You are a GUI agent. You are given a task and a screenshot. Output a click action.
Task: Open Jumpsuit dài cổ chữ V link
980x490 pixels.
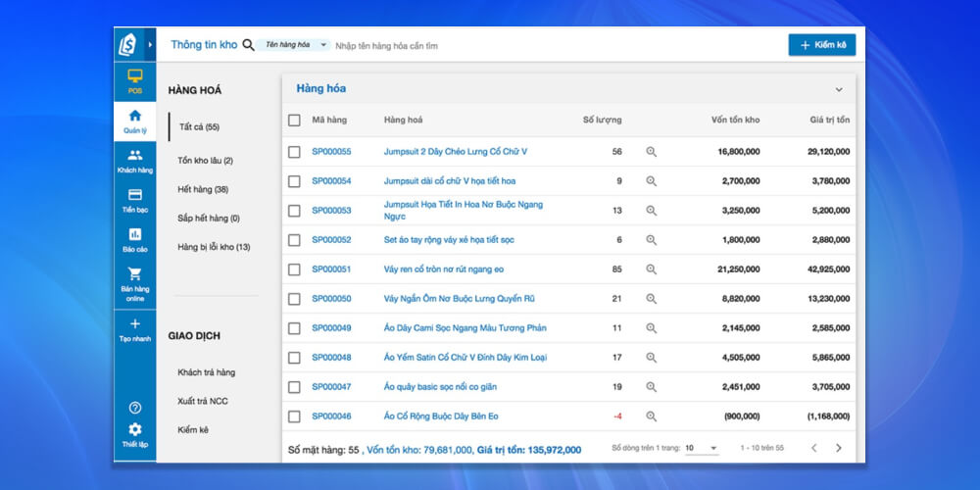coord(450,181)
